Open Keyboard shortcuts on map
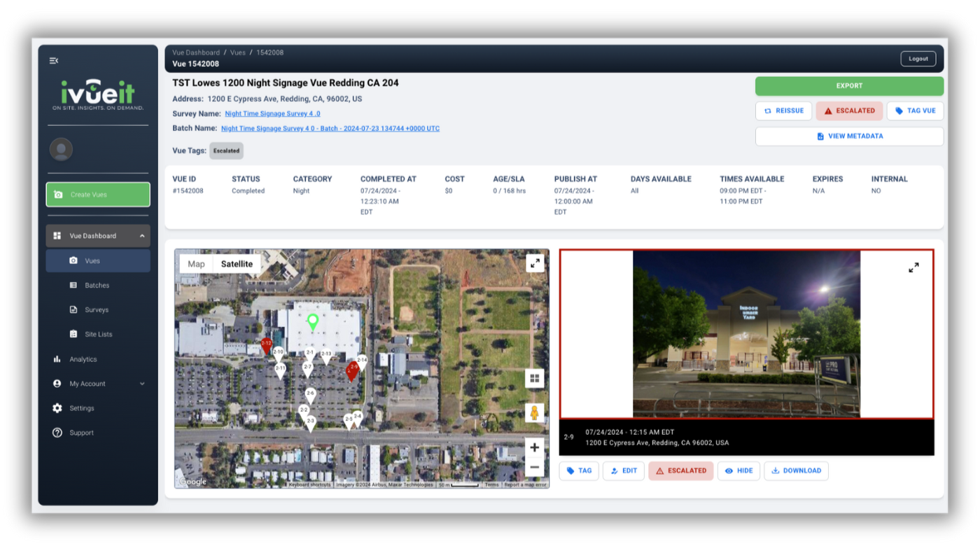This screenshot has height=551, width=980. pyautogui.click(x=309, y=484)
